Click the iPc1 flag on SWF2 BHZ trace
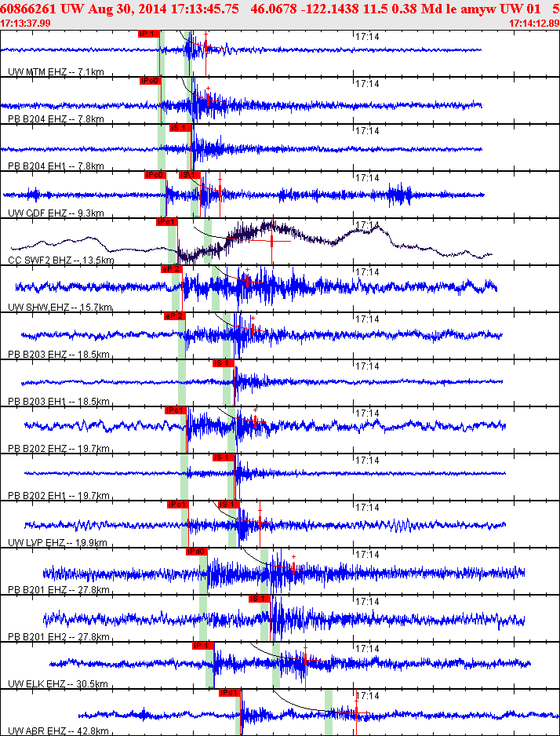Image resolution: width=560 pixels, height=736 pixels. click(x=167, y=222)
